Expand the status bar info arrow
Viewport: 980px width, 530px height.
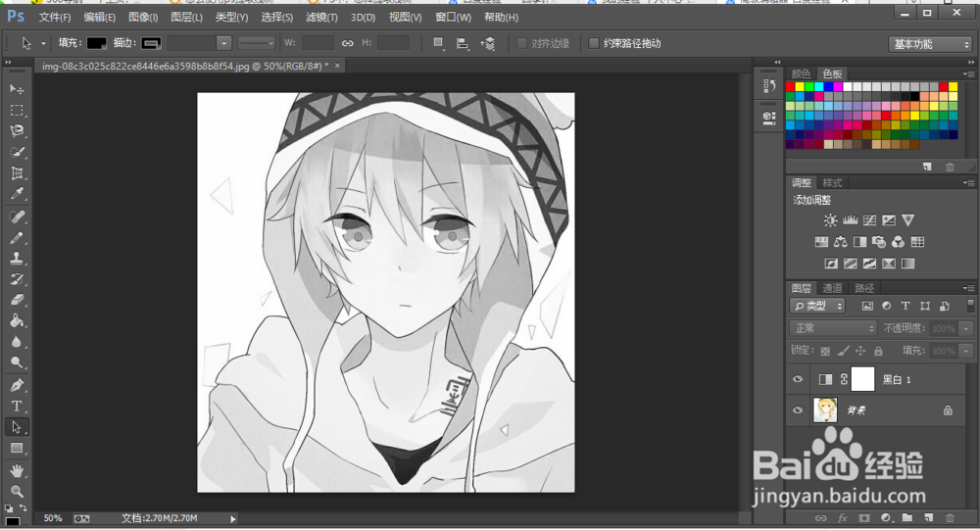[x=233, y=519]
